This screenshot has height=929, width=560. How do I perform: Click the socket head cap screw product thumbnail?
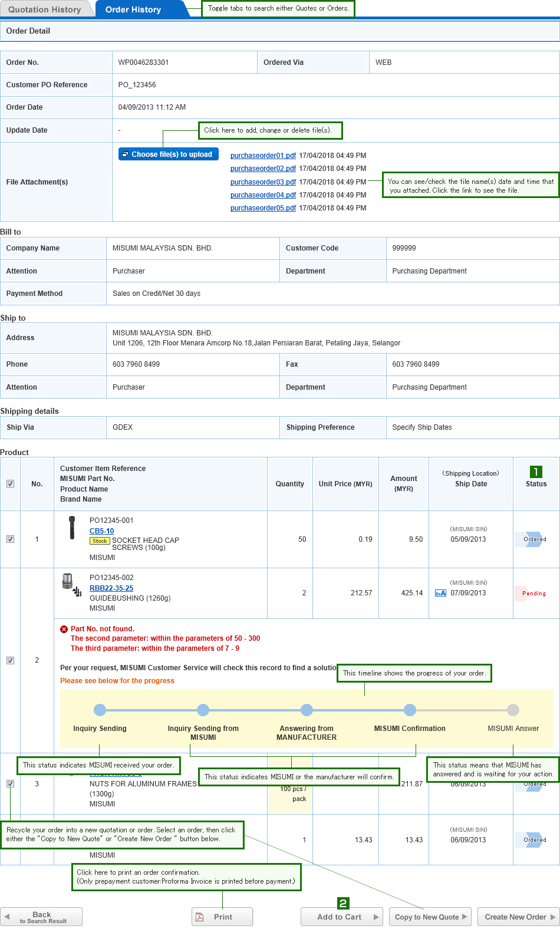72,528
